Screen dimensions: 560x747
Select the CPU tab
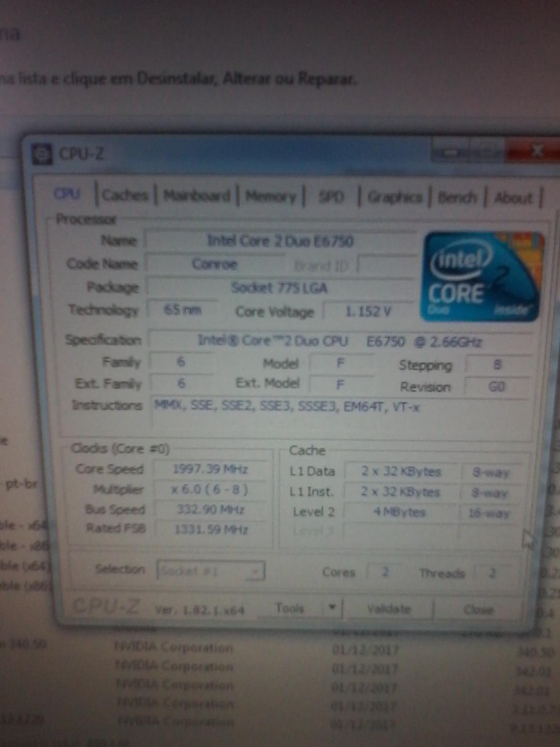(x=67, y=193)
